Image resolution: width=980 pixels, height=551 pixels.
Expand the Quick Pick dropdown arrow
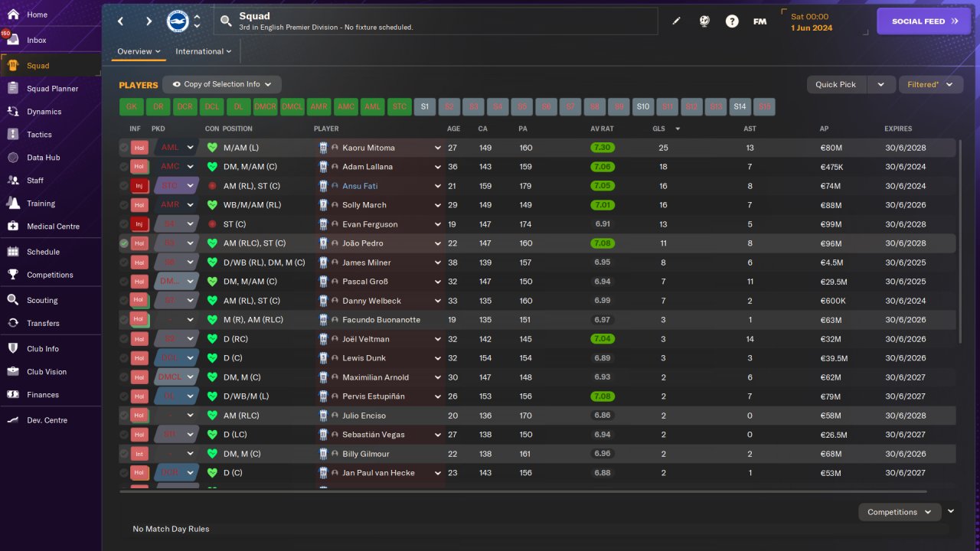coord(880,84)
